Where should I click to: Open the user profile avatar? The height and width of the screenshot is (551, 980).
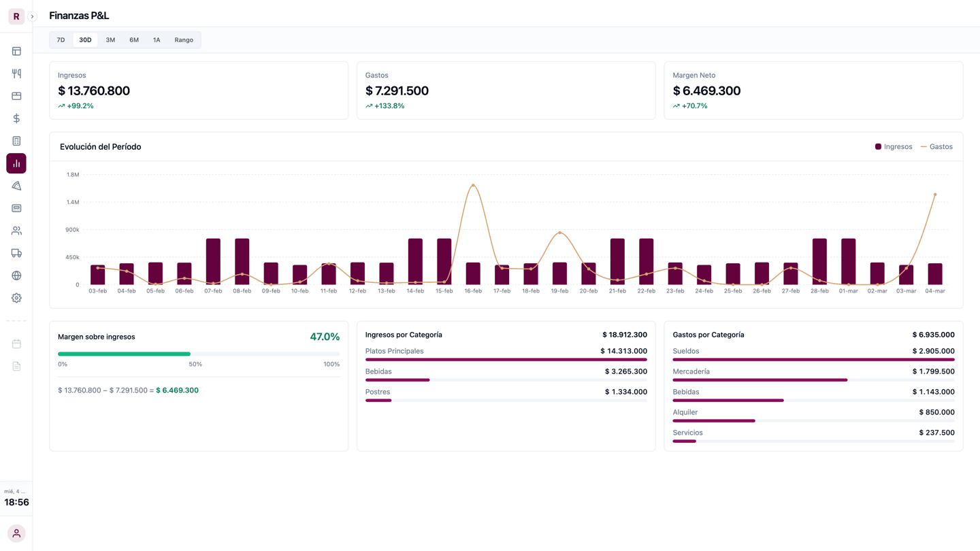[x=16, y=533]
